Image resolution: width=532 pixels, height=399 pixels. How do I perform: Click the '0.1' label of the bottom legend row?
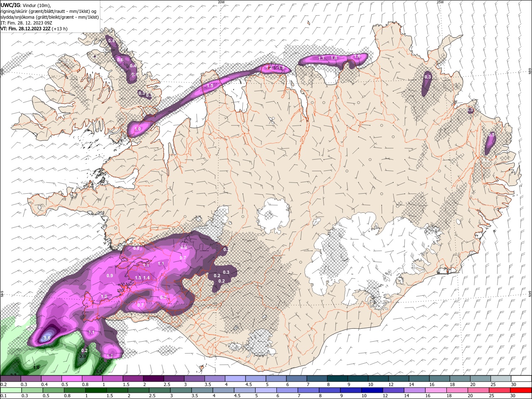(x=3, y=396)
